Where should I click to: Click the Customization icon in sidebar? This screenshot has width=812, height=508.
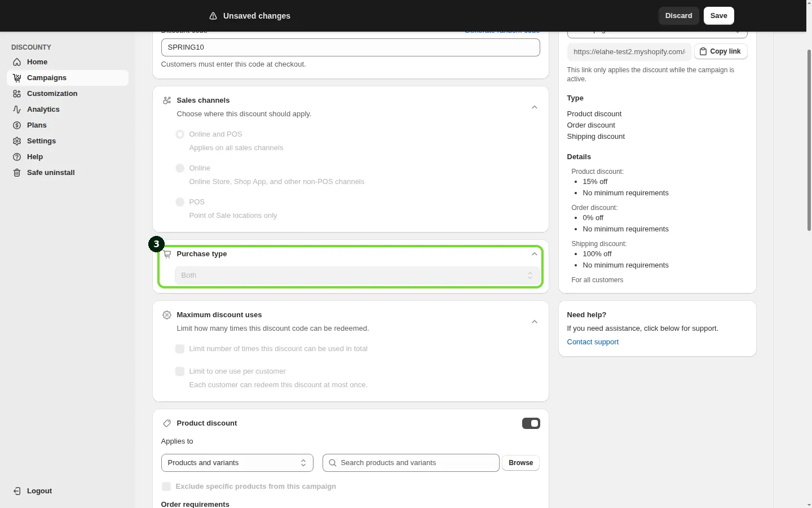coord(17,94)
